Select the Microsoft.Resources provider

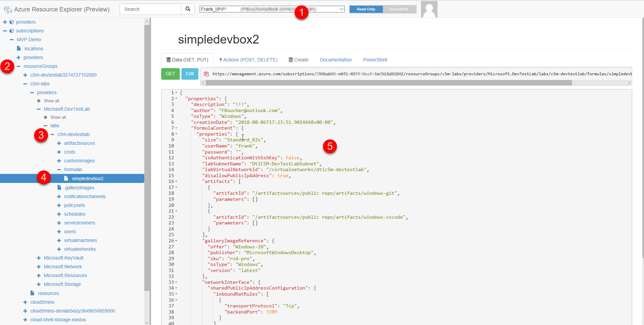pos(65,275)
